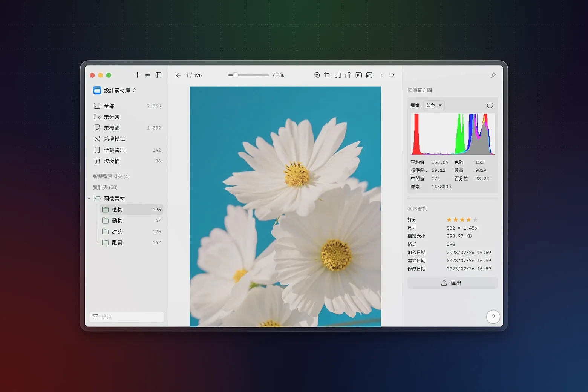The image size is (588, 392).
Task: Open the comment annotation tool
Action: point(317,75)
